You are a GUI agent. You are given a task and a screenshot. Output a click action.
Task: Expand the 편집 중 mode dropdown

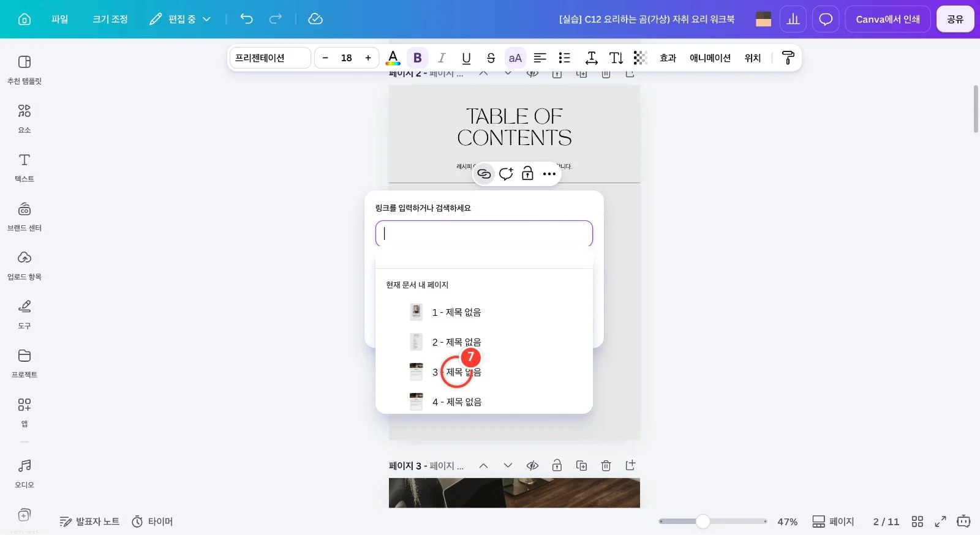pos(180,19)
